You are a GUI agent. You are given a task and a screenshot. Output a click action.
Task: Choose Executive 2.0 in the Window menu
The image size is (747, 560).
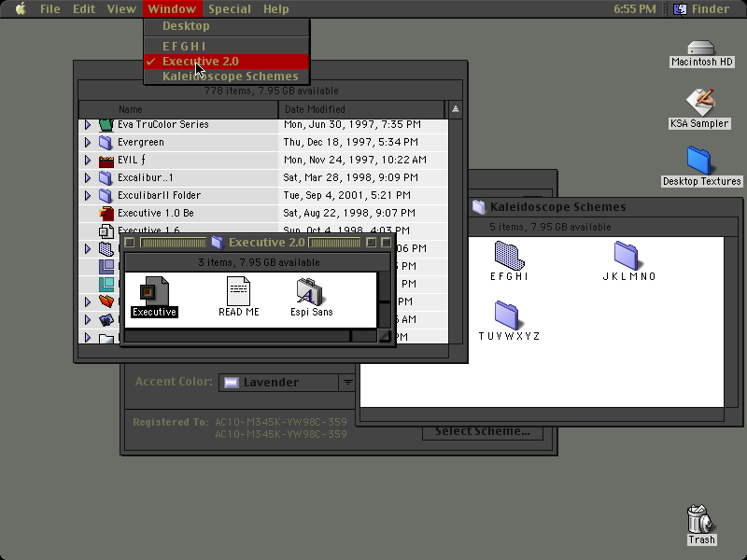click(226, 62)
